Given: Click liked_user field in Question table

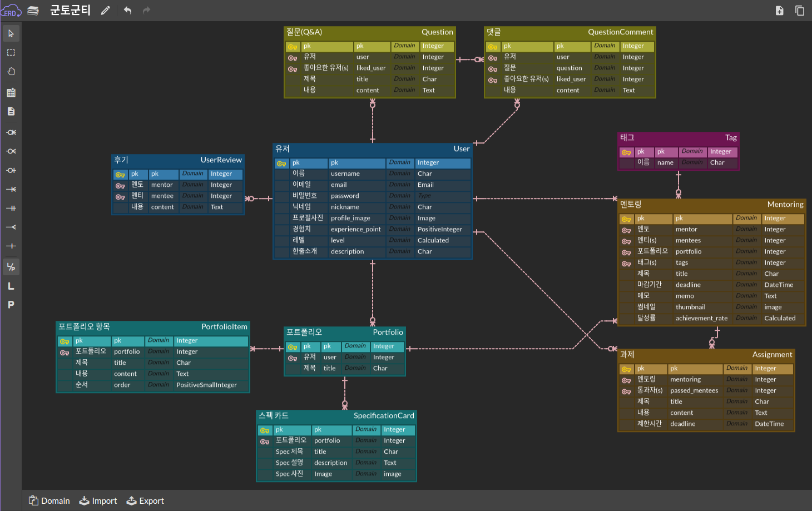Looking at the screenshot, I should click(371, 68).
